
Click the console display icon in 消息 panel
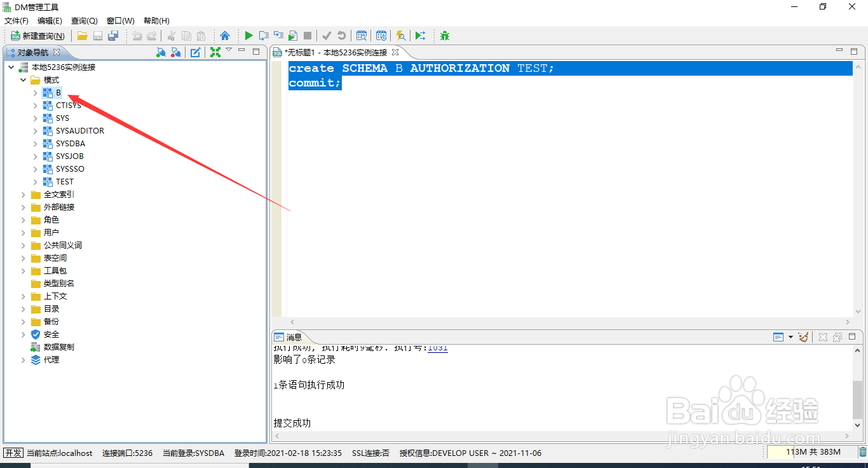pyautogui.click(x=779, y=337)
